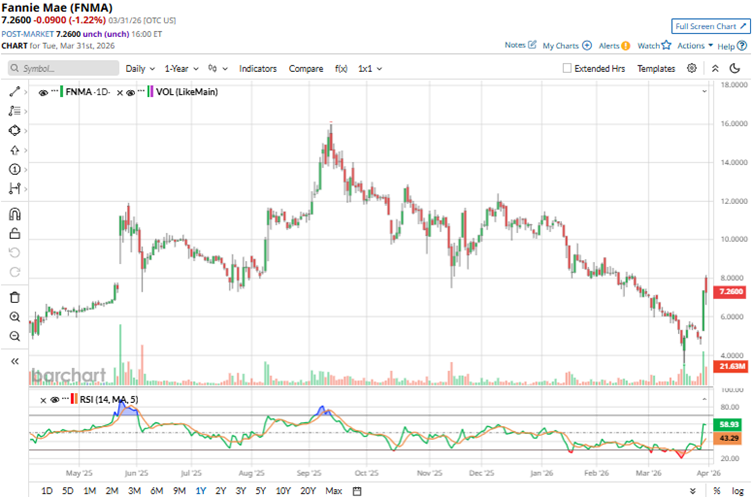The width and height of the screenshot is (752, 497).
Task: Select the price range measure tool
Action: [14, 189]
